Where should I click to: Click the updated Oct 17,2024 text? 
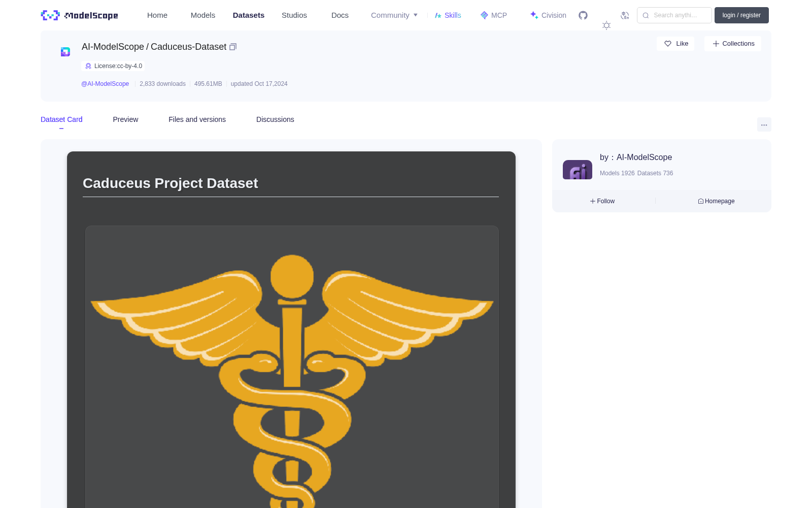[x=259, y=84]
